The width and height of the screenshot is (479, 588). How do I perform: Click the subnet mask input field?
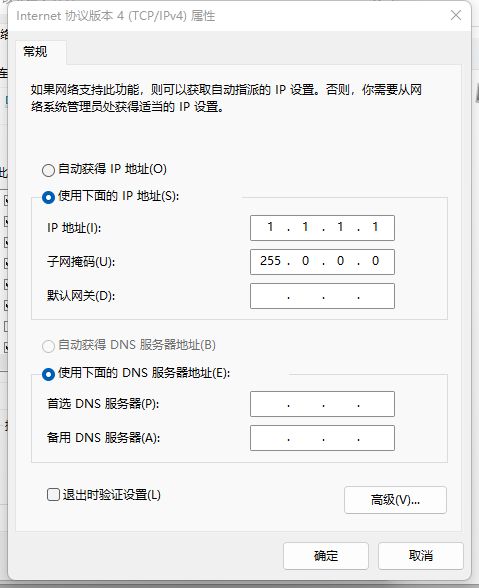322,262
